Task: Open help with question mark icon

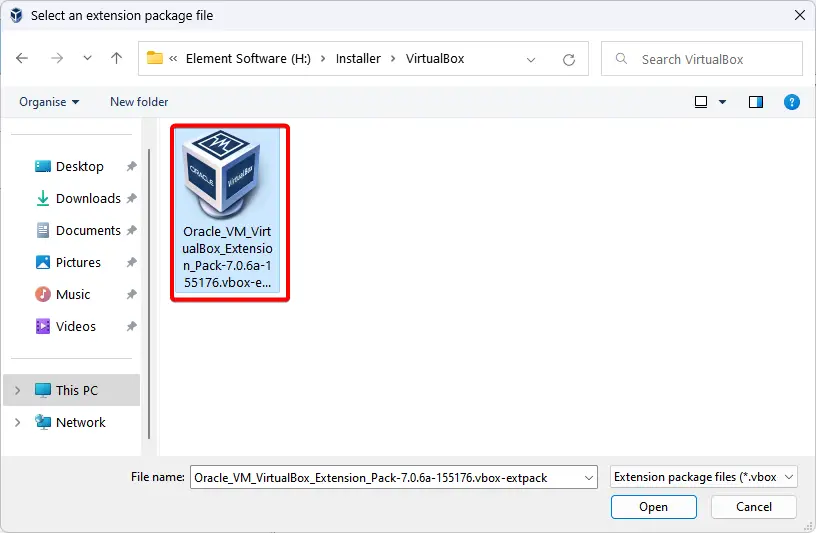Action: click(x=792, y=102)
